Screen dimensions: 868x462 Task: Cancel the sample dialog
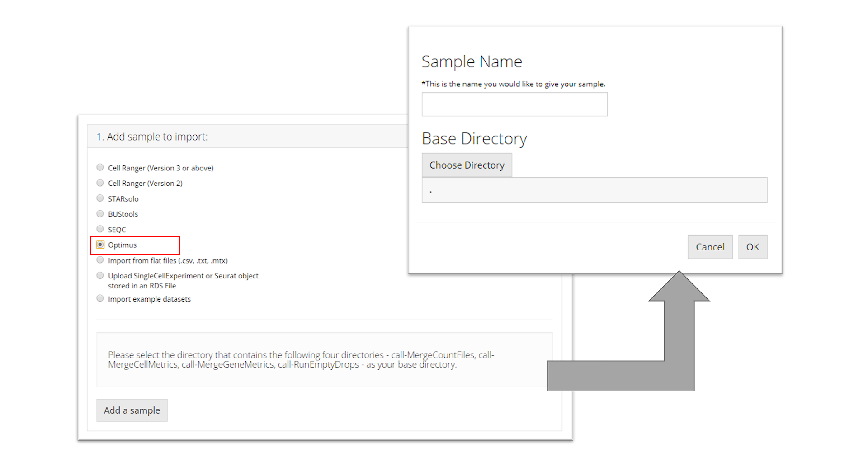[710, 247]
